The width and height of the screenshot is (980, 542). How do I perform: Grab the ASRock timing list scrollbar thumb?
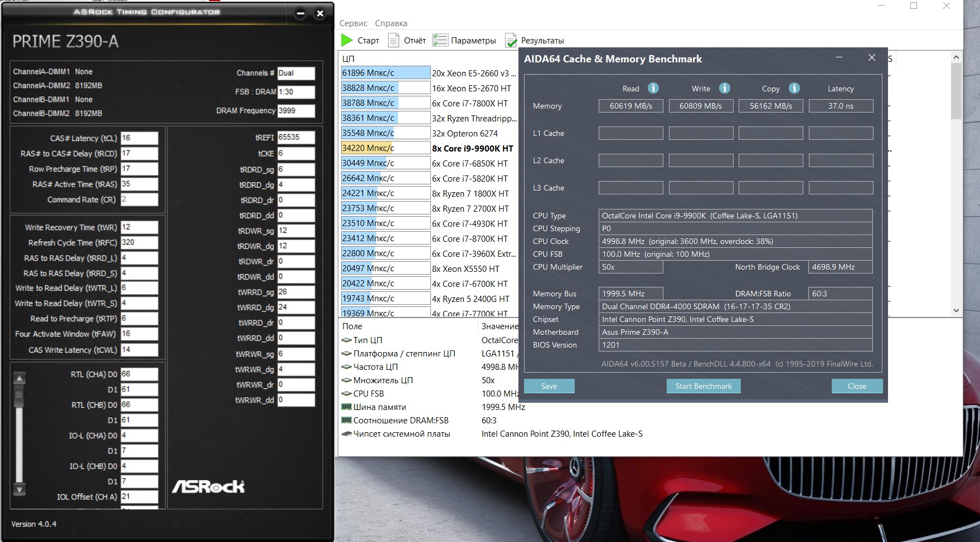click(20, 397)
